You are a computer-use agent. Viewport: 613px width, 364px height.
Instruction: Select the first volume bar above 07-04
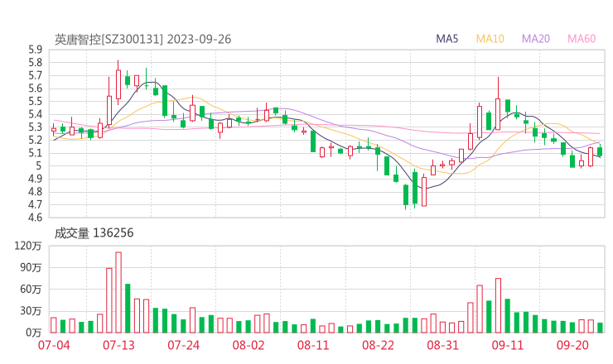(54, 325)
